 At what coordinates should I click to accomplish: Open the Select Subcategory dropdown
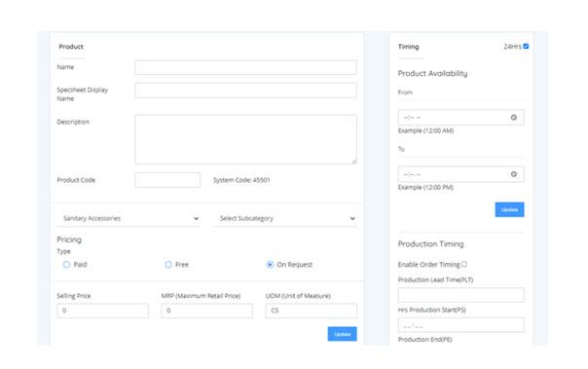point(285,218)
